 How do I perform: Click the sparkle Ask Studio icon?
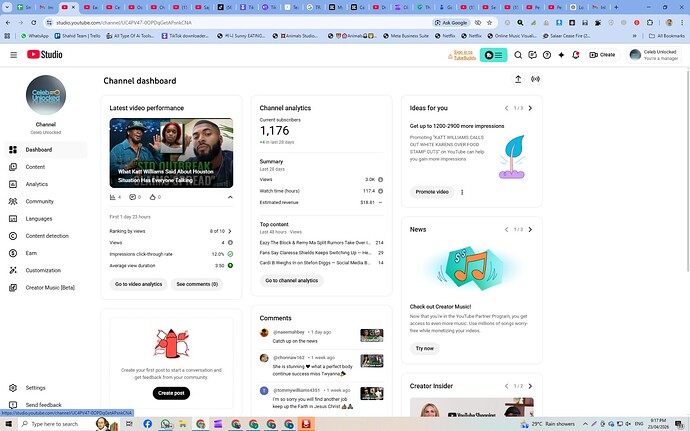[561, 55]
